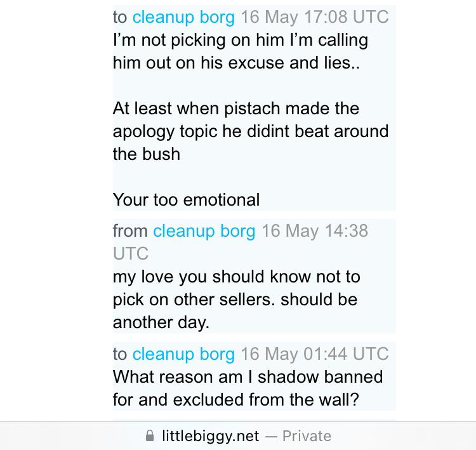
Task: Open cleanup borg link in 14:38 message
Action: tap(204, 230)
